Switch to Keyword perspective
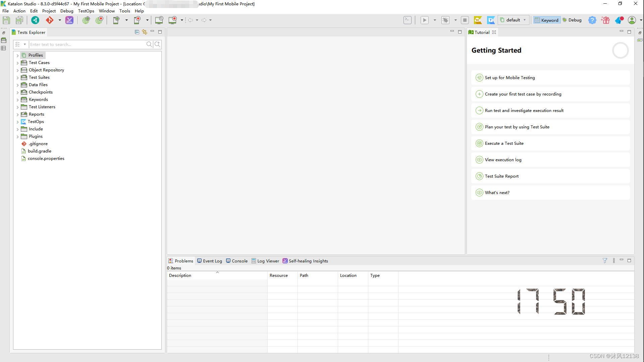This screenshot has width=644, height=362. (x=547, y=20)
